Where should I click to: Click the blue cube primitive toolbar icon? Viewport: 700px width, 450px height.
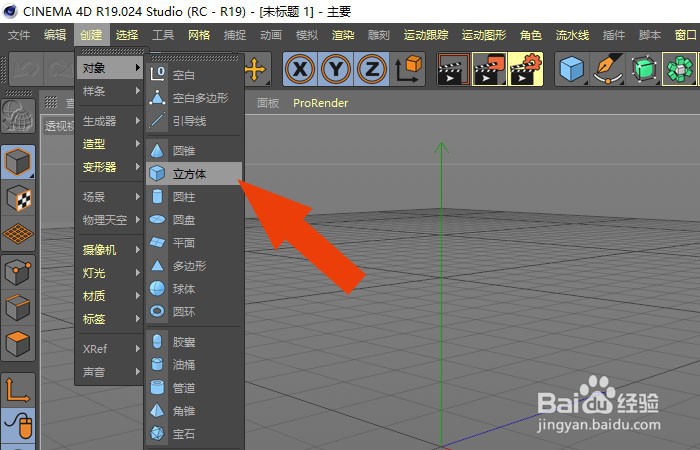[x=572, y=69]
